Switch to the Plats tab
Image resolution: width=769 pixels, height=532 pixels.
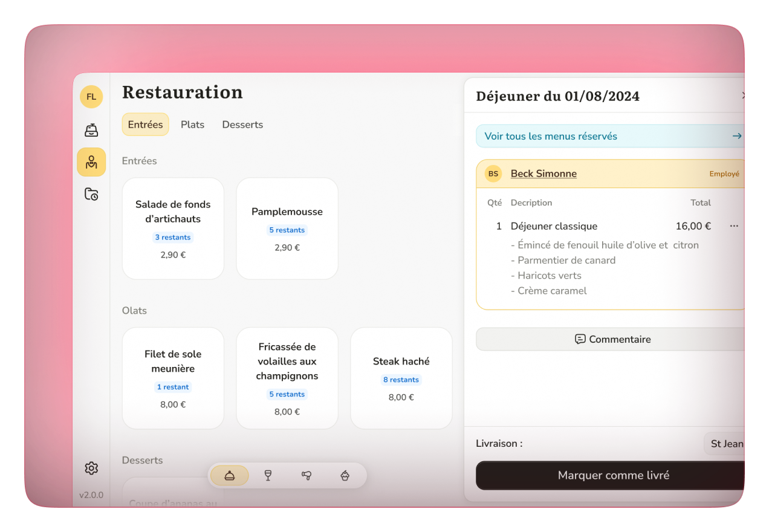click(192, 125)
